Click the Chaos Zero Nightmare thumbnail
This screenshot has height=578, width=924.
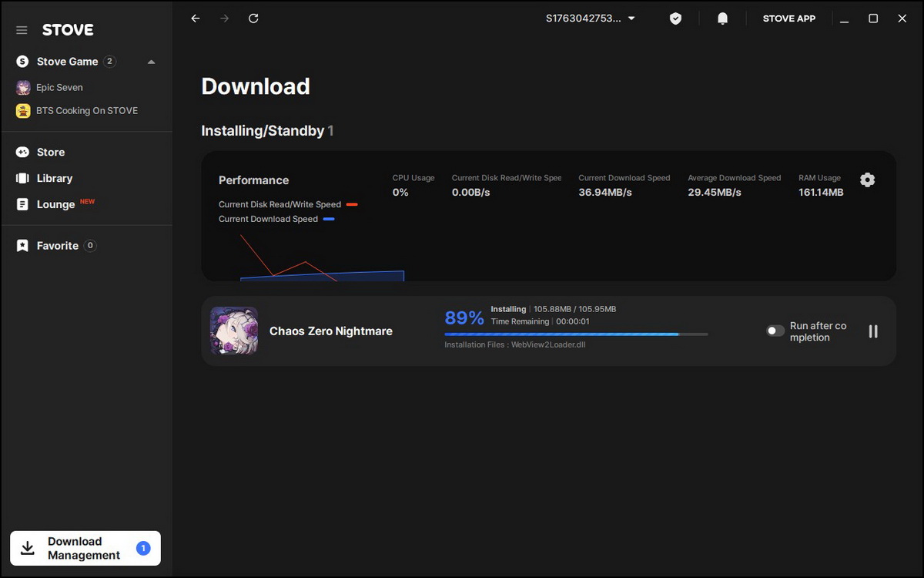pyautogui.click(x=234, y=331)
